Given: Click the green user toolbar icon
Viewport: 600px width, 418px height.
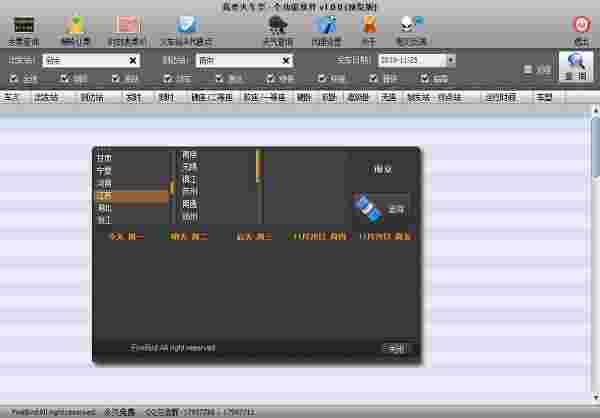Looking at the screenshot, I should (75, 25).
